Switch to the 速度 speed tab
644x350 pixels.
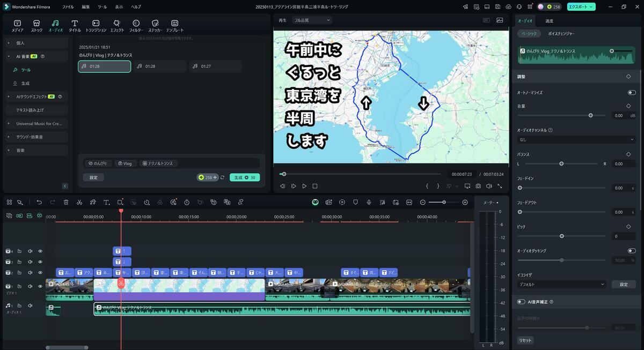[x=549, y=21]
